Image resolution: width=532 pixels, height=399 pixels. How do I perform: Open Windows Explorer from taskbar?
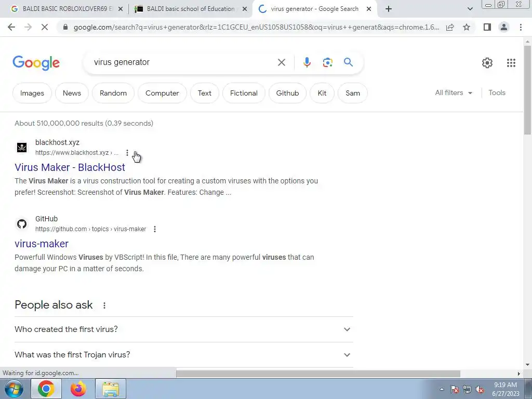[x=111, y=389]
